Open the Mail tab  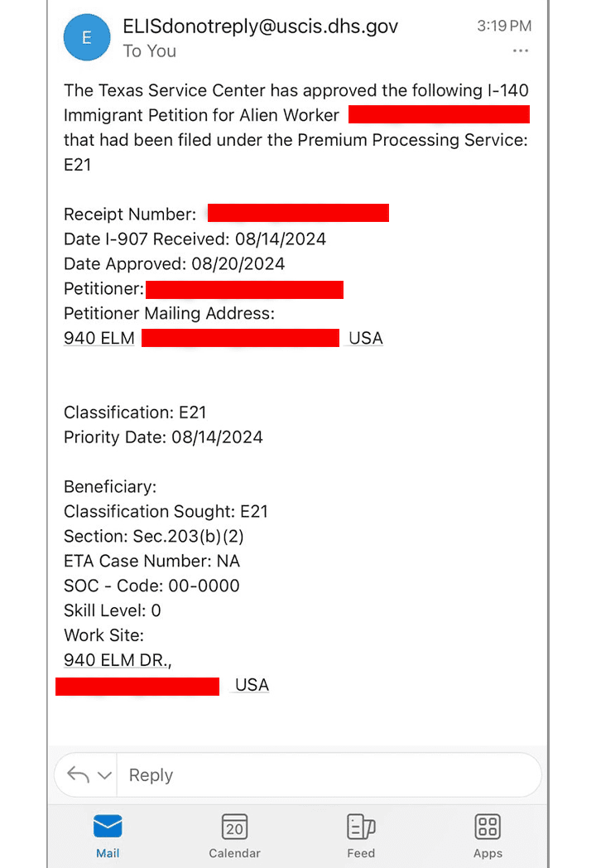[x=108, y=837]
